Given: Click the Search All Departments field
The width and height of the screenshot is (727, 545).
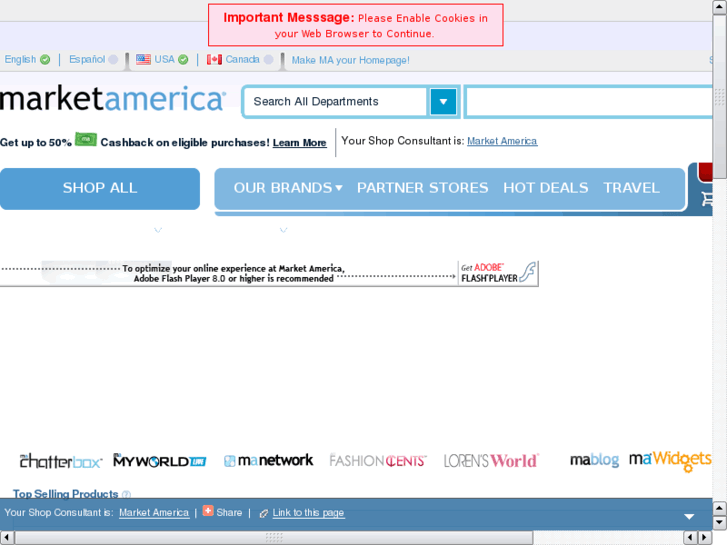Looking at the screenshot, I should coord(335,102).
